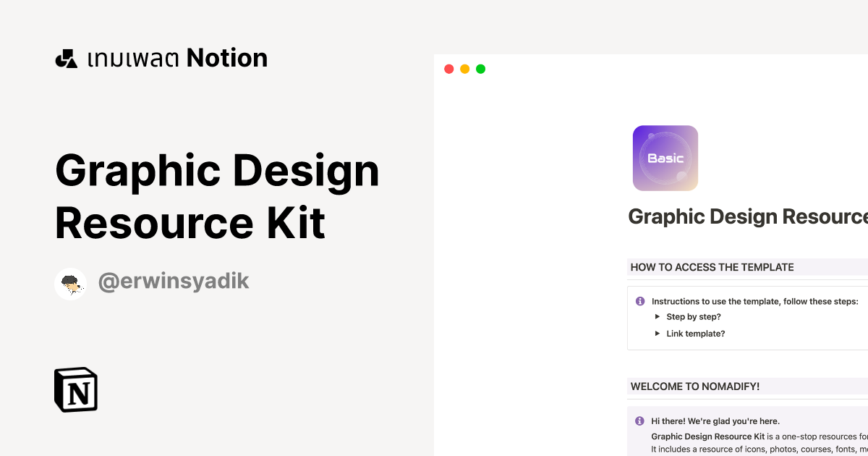Screen dimensions: 868x456
Task: Open @erwinsyadik's profile link
Action: click(x=174, y=281)
